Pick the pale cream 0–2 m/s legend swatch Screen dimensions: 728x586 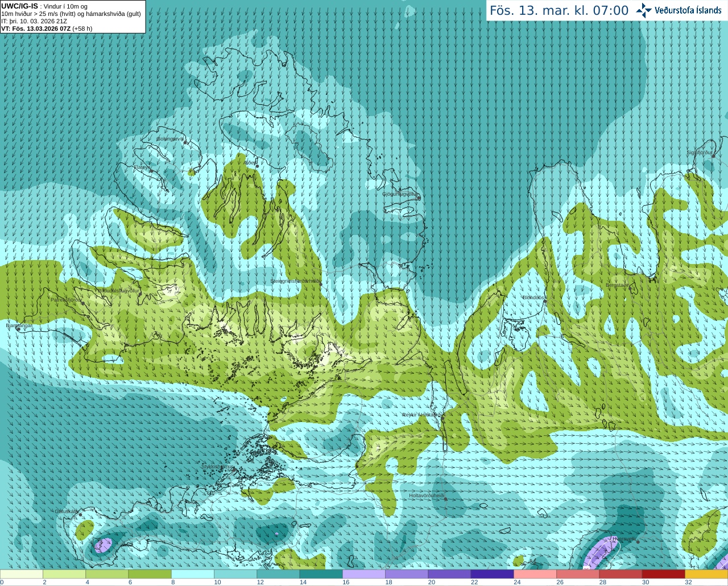tap(21, 574)
